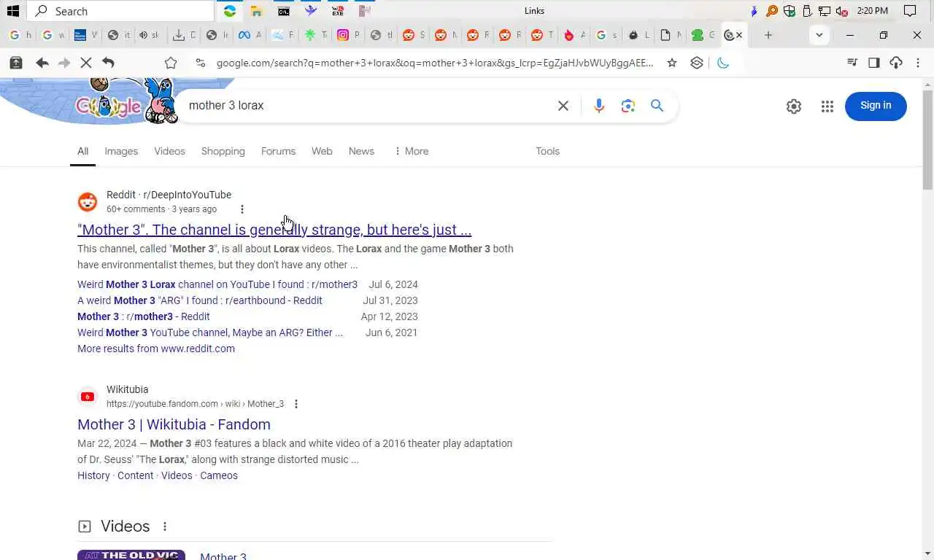Screen dimensions: 934x560
Task: Click the 2:20 PM system clock
Action: tap(873, 11)
